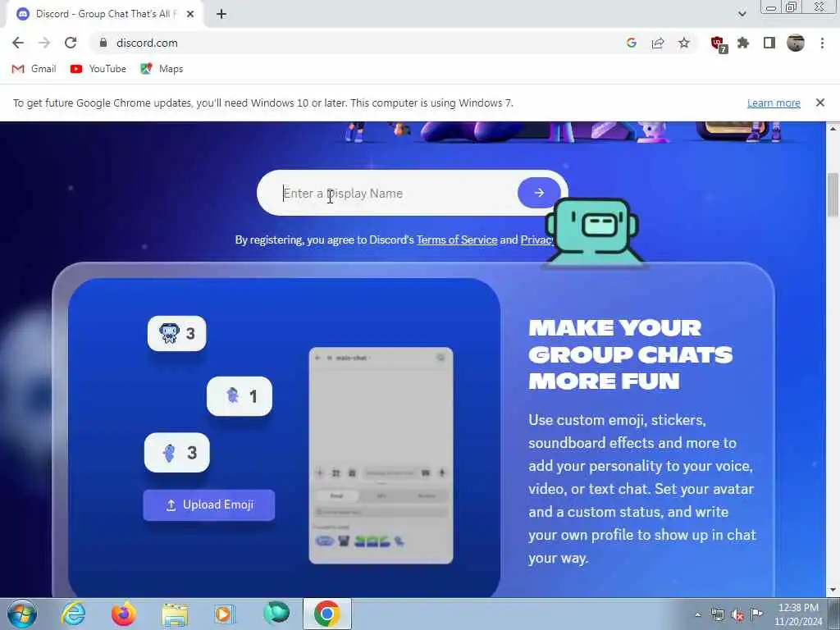Click the Learn more link

point(774,103)
